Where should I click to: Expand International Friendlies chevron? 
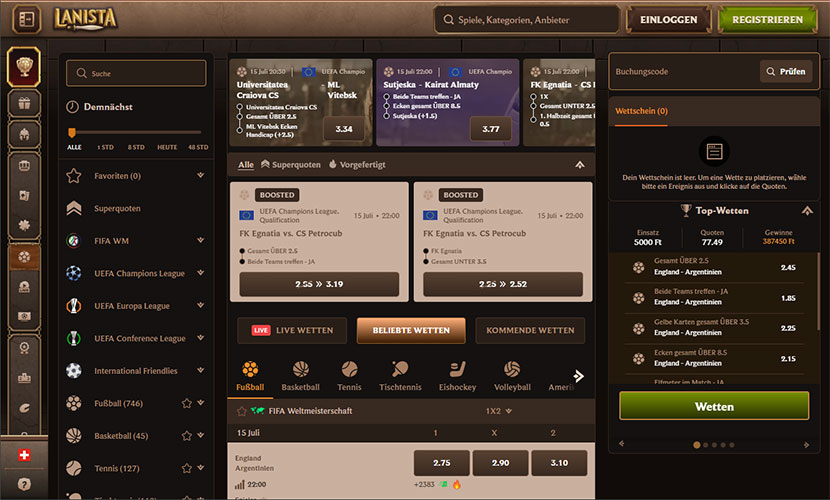(201, 370)
